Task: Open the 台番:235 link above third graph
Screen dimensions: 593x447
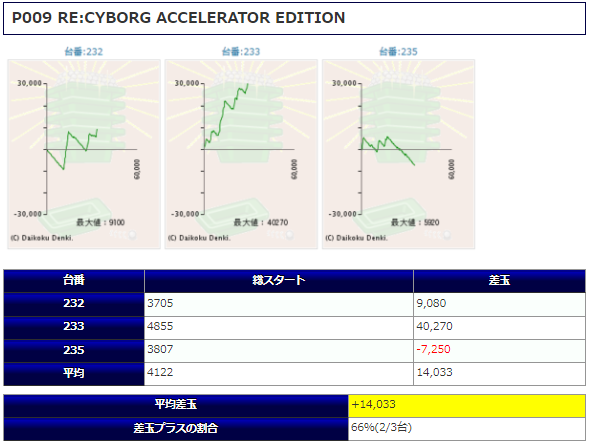Action: [x=398, y=51]
